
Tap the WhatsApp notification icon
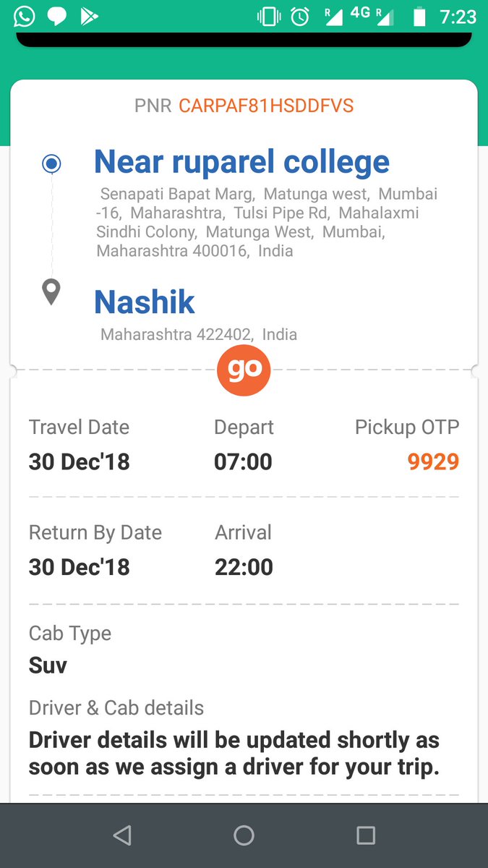pos(24,16)
